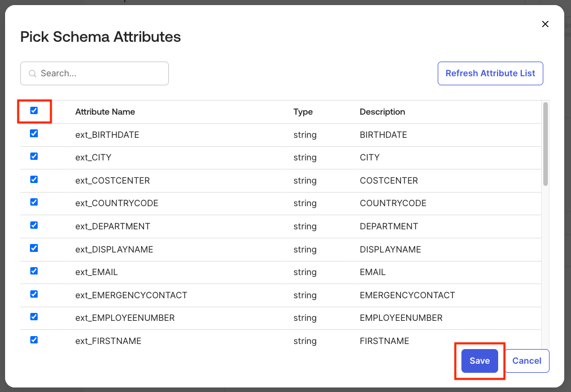Save the selected schema attributes
The width and height of the screenshot is (571, 392).
(x=480, y=360)
